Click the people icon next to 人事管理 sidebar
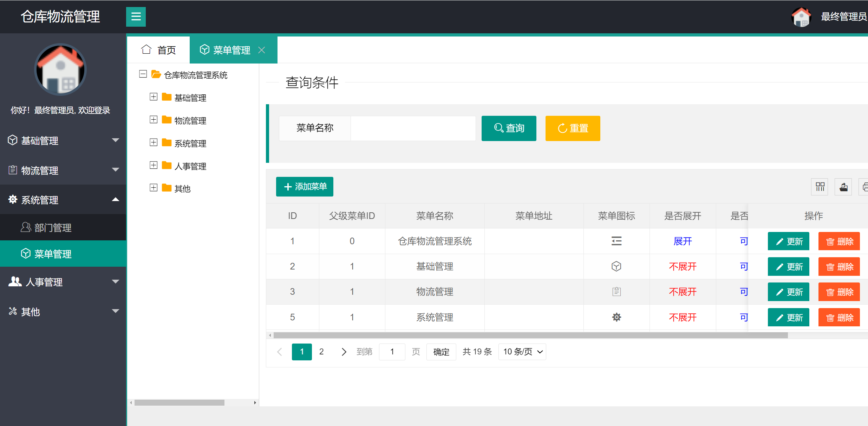The width and height of the screenshot is (868, 426). pyautogui.click(x=15, y=281)
